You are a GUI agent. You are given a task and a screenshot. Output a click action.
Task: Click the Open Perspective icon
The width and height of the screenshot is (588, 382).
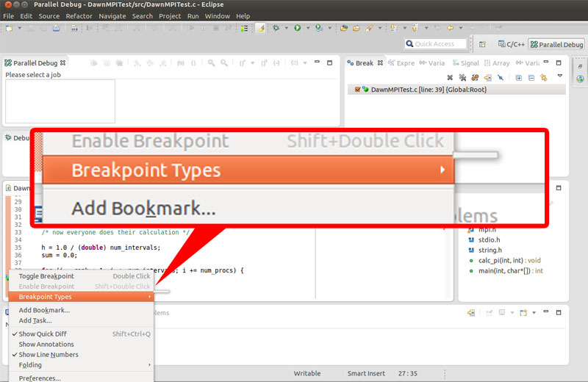(x=482, y=44)
